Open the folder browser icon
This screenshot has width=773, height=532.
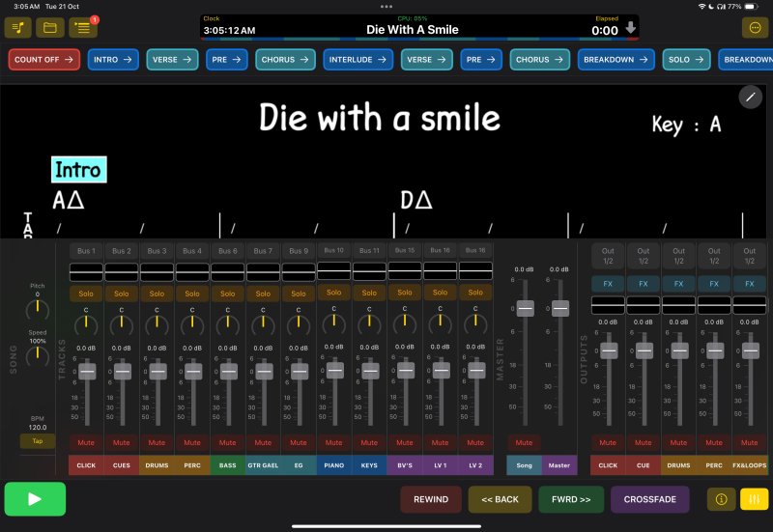50,27
